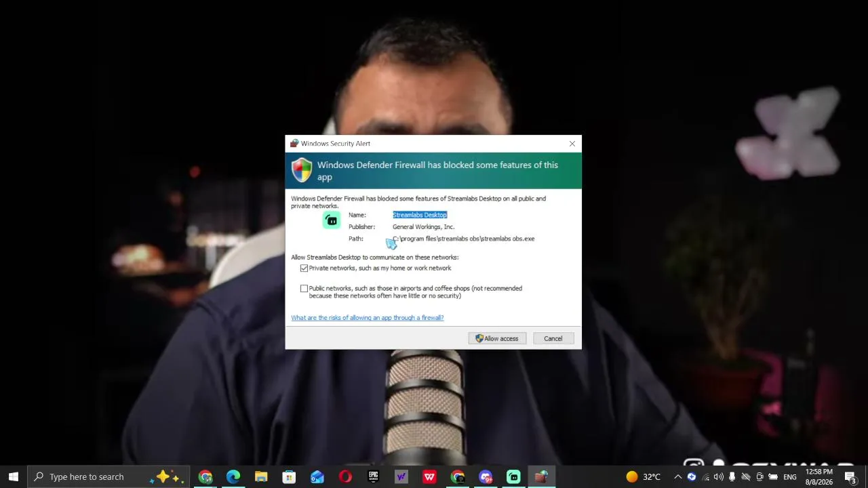Open the Windows Start menu
868x488 pixels.
[14, 476]
